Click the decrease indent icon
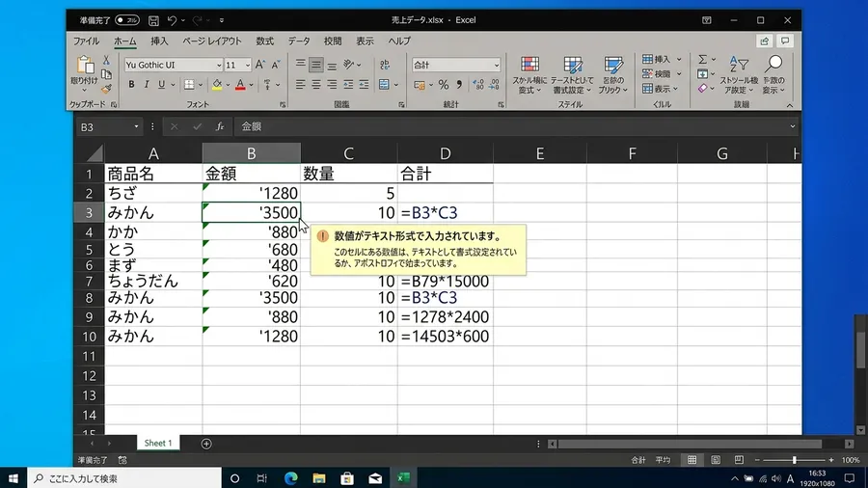Image resolution: width=868 pixels, height=488 pixels. [x=348, y=85]
